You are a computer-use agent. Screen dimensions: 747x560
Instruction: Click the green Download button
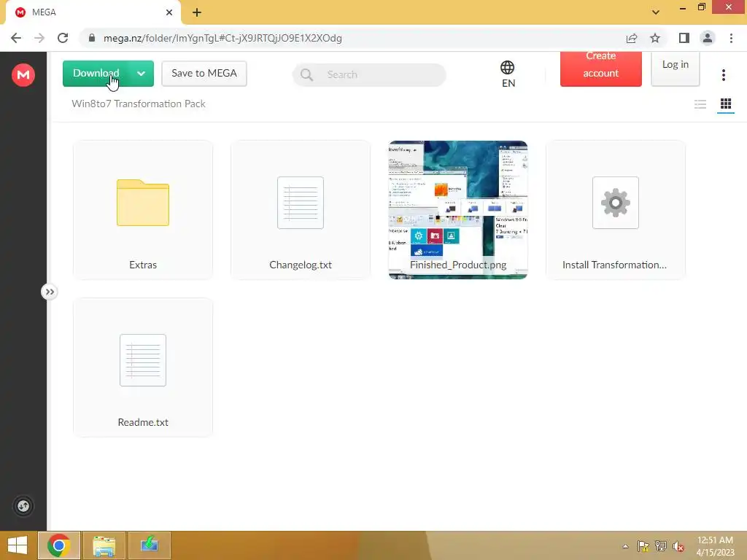coord(96,74)
